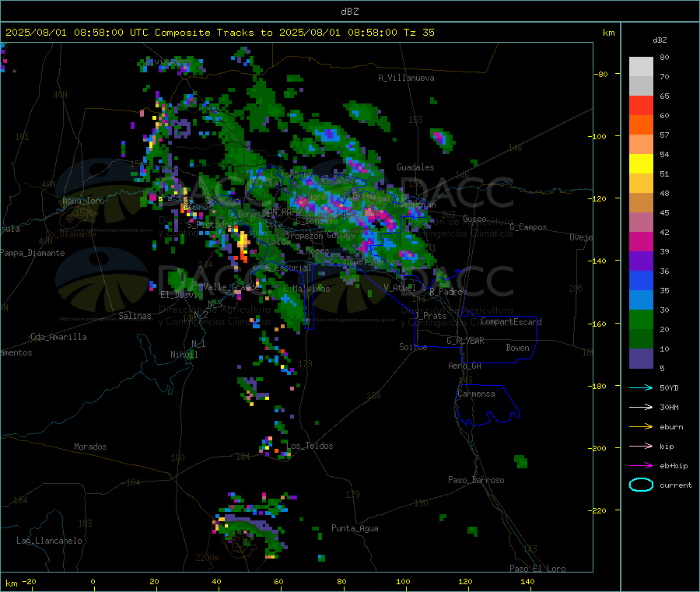Click the 'El_Desvig' map label
The width and height of the screenshot is (700, 592).
(x=182, y=295)
